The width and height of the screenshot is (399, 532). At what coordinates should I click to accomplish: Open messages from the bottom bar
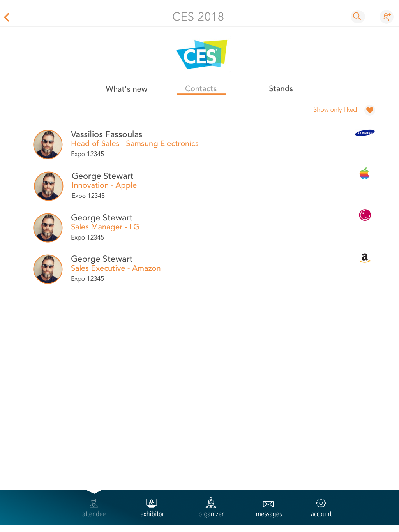269,508
